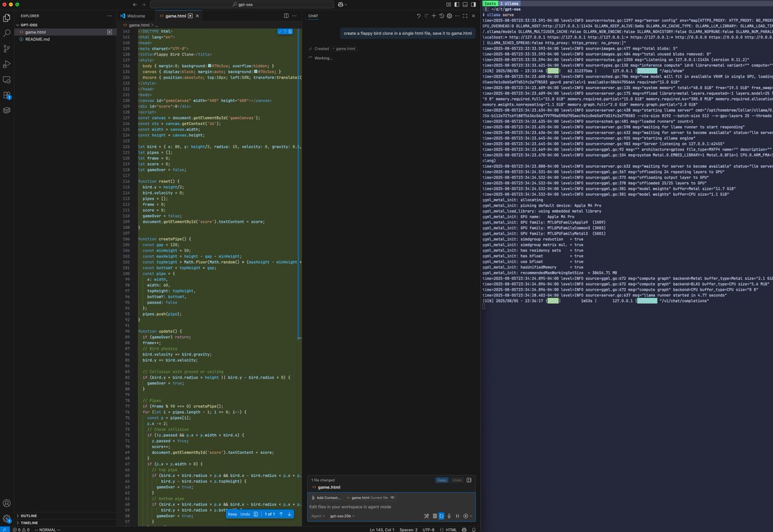This screenshot has height=532, width=773.
Task: Select README.md in the Explorer tree
Action: [x=66, y=39]
